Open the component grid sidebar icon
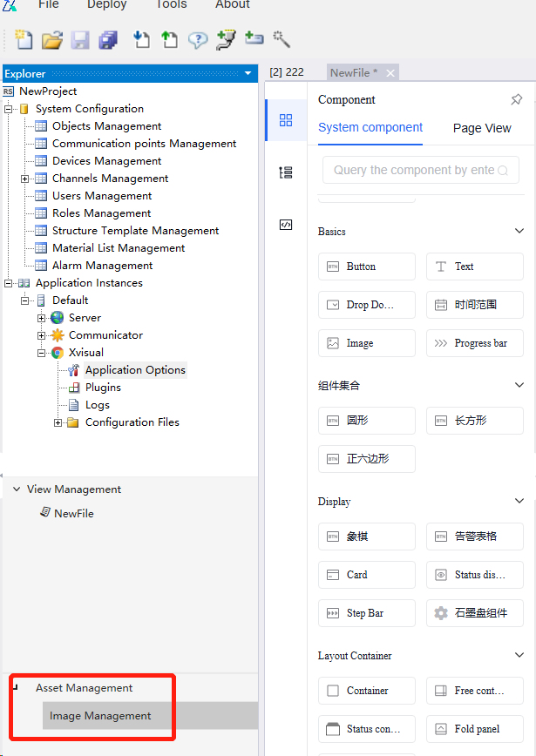Viewport: 536px width, 756px height. pos(286,120)
